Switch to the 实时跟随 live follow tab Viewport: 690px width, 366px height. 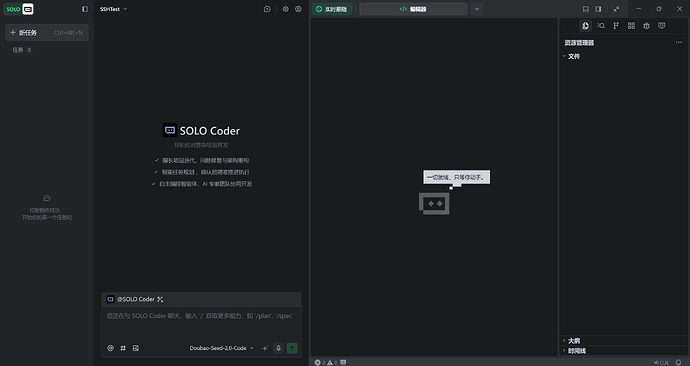[332, 9]
